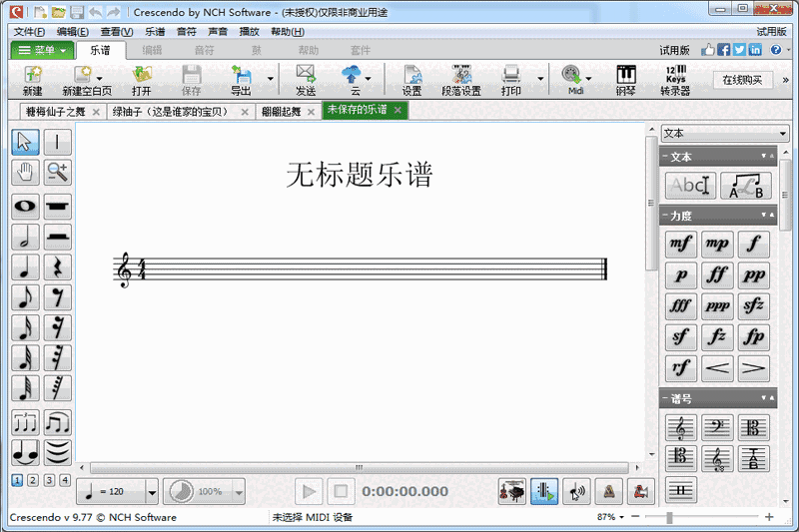The image size is (799, 532).
Task: Pick the eighth rest tool
Action: [58, 297]
